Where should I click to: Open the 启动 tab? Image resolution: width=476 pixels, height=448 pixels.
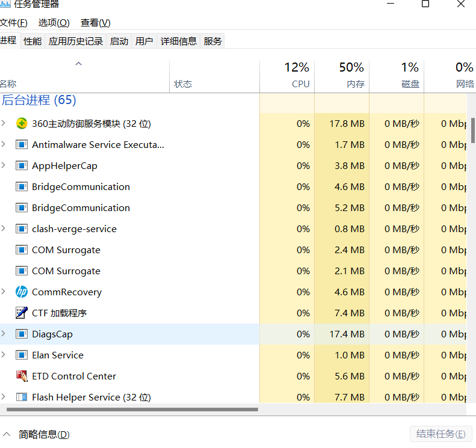[119, 41]
